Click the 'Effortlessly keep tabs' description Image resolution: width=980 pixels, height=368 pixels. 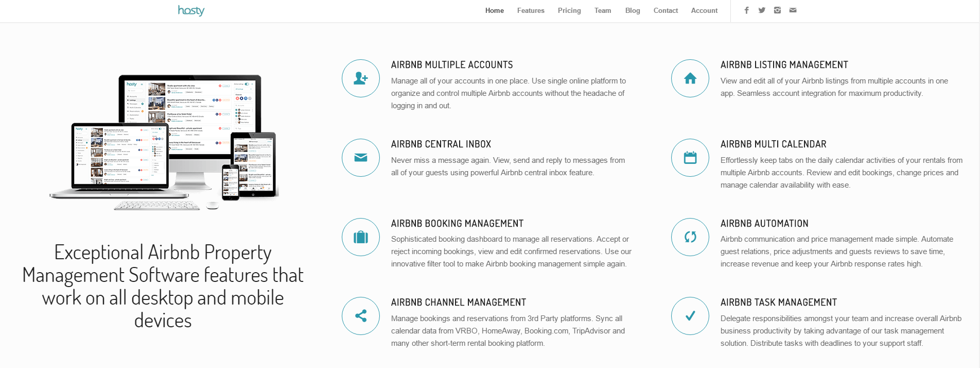pyautogui.click(x=842, y=173)
